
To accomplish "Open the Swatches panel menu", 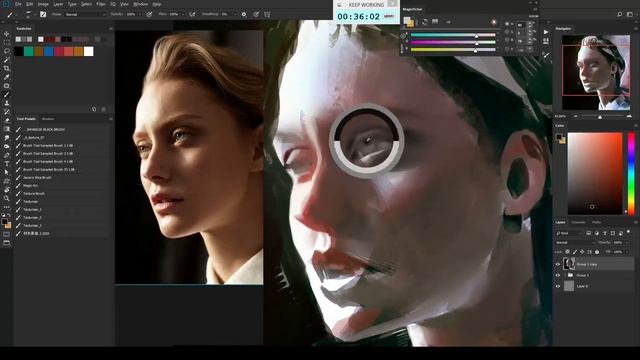I will (111, 29).
